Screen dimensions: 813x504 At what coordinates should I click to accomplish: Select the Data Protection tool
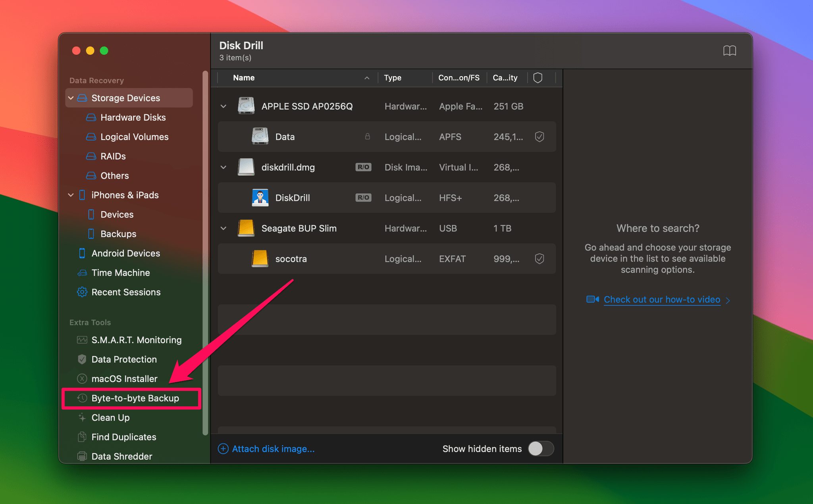point(124,359)
